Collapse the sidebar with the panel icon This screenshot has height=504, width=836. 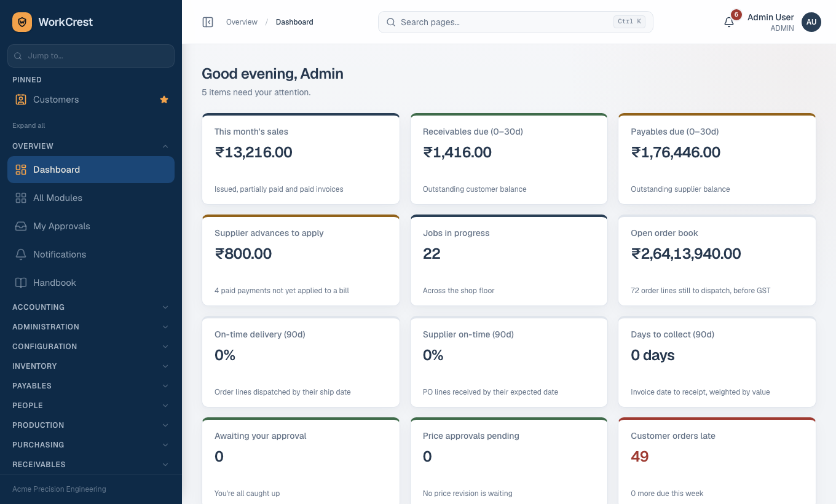pyautogui.click(x=208, y=22)
